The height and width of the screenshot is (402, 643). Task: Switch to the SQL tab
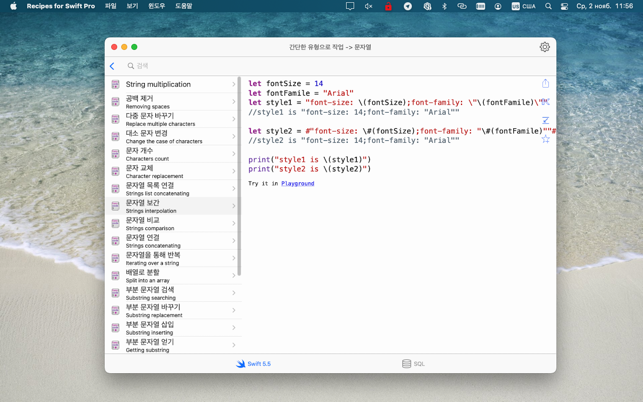point(413,363)
